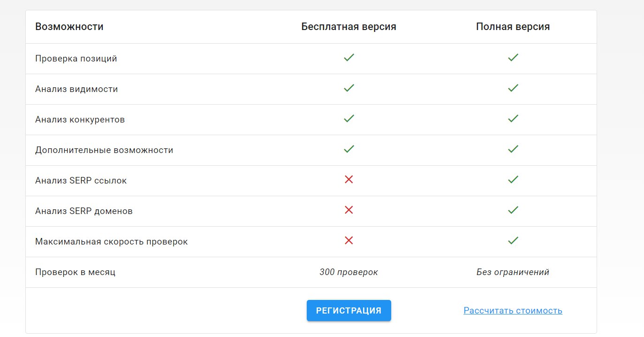The width and height of the screenshot is (644, 337).
Task: Select the Анализ видимости row label
Action: click(76, 89)
